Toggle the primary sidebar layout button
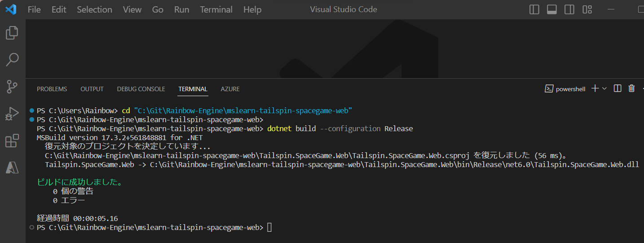Screen dimensions: 644x243 click(x=534, y=9)
